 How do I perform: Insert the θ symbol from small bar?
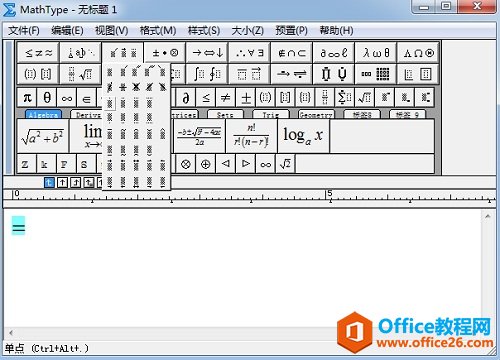click(47, 98)
